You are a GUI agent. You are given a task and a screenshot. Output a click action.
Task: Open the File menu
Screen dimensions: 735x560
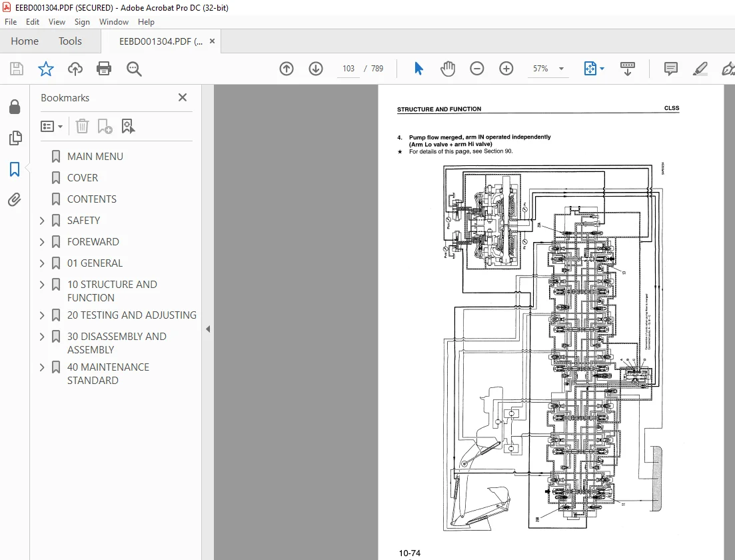11,21
